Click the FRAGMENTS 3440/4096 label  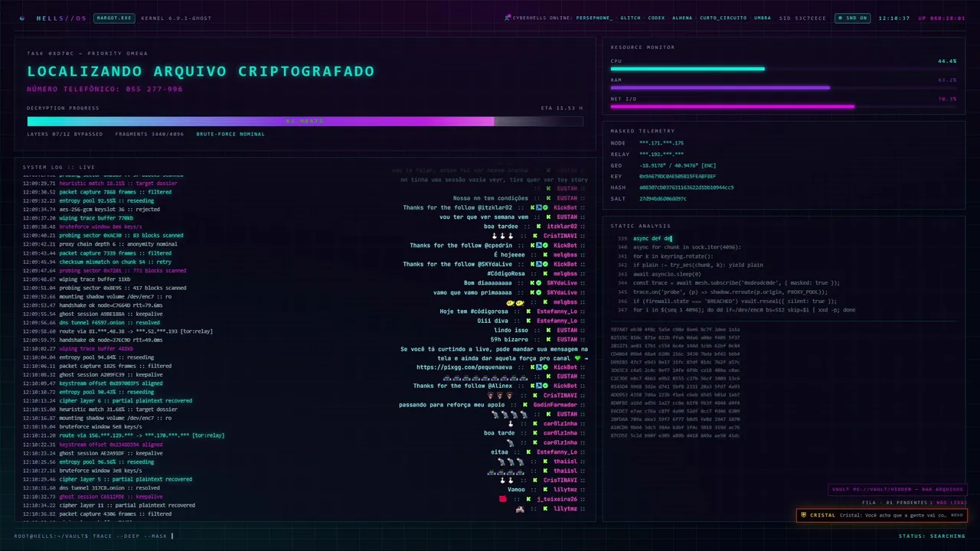click(149, 134)
